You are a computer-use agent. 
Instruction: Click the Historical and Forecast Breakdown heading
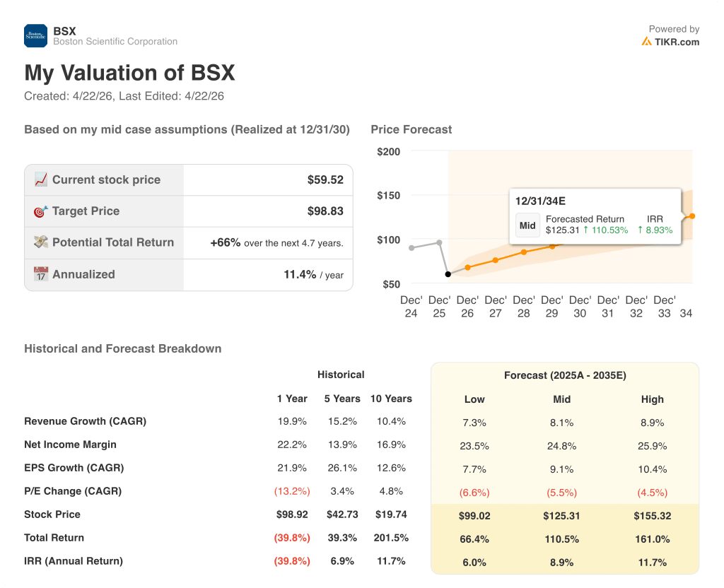click(x=123, y=348)
